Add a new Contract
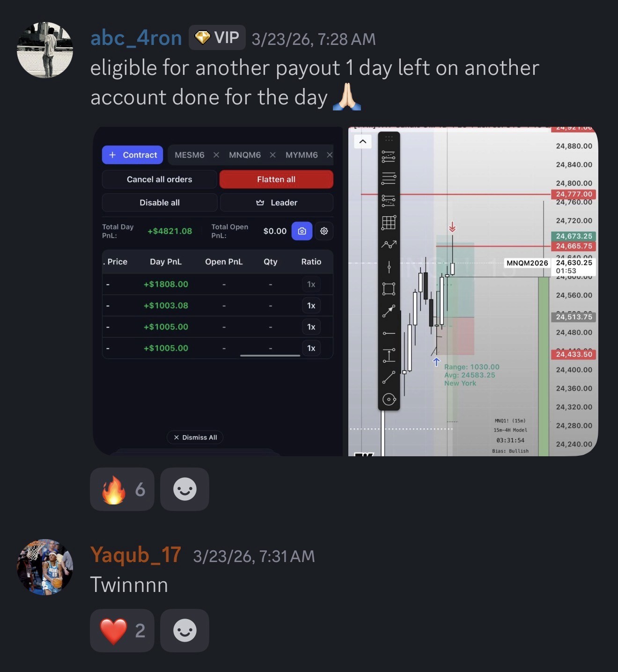 [x=132, y=155]
